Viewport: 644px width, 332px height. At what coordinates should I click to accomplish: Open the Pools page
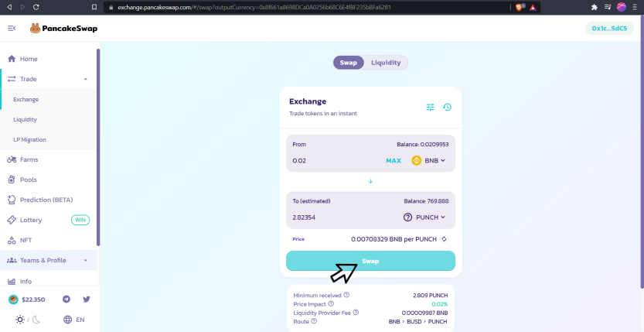29,180
